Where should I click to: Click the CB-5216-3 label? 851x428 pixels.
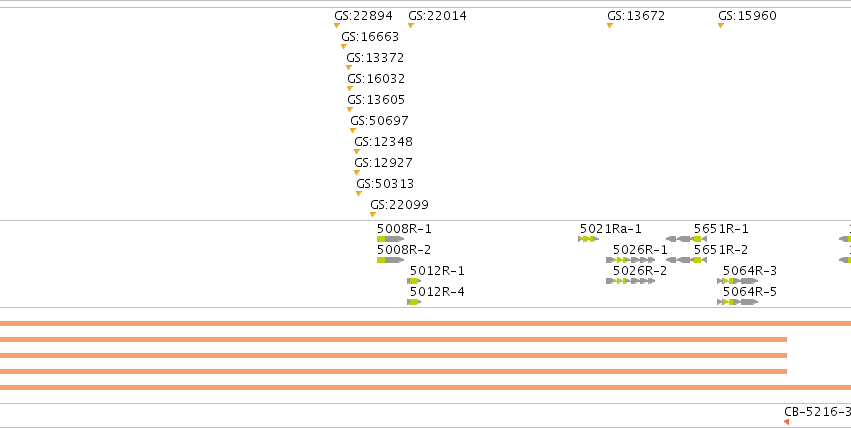[818, 412]
